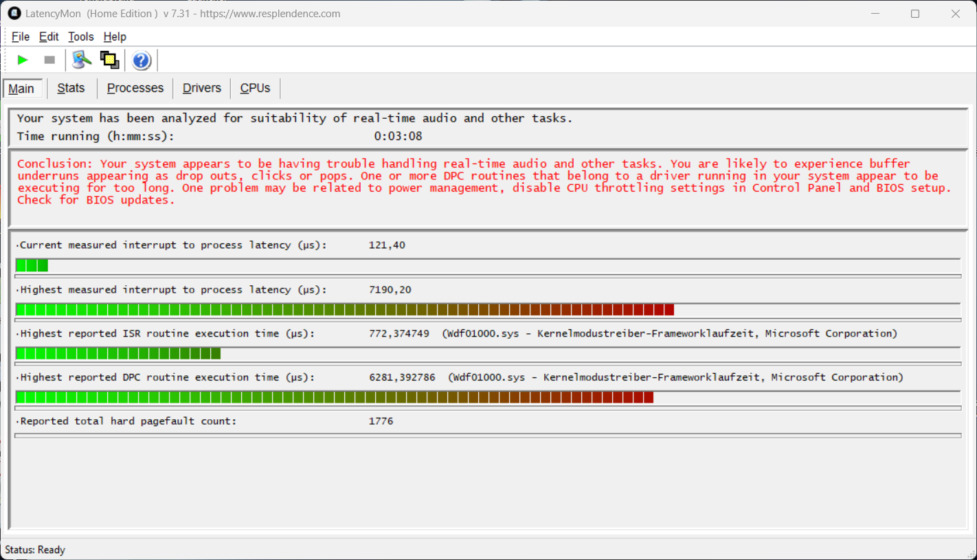977x560 pixels.
Task: Switch to the Processes tab
Action: click(135, 88)
